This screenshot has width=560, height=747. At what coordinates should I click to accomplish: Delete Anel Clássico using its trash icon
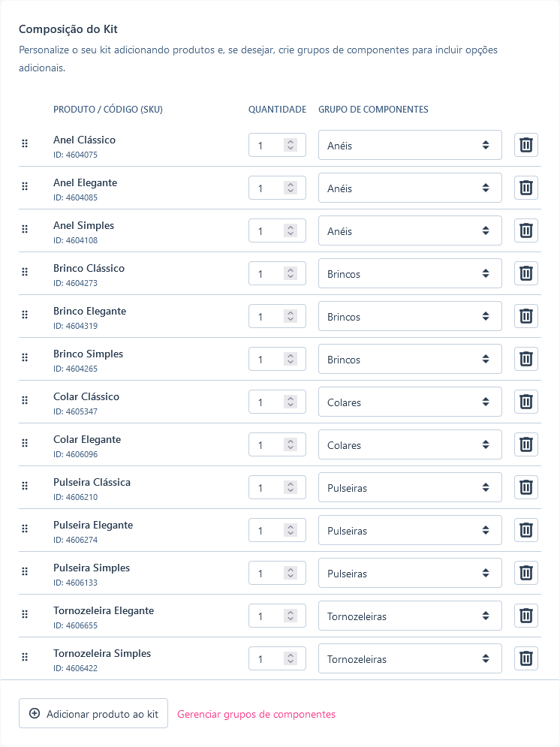pyautogui.click(x=525, y=145)
